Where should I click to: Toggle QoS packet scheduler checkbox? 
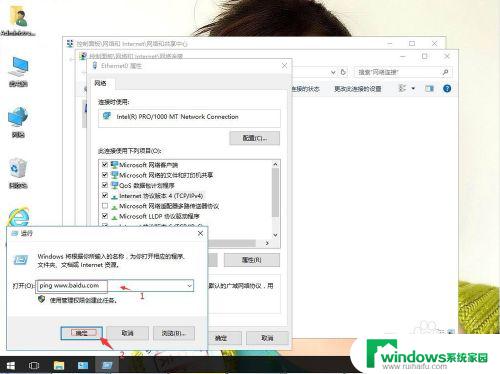coord(105,185)
